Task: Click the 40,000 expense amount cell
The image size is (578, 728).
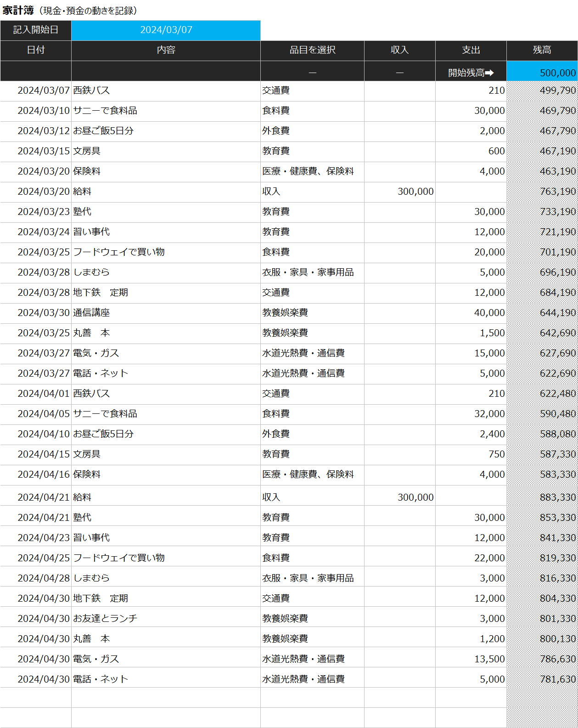Action: (x=471, y=313)
